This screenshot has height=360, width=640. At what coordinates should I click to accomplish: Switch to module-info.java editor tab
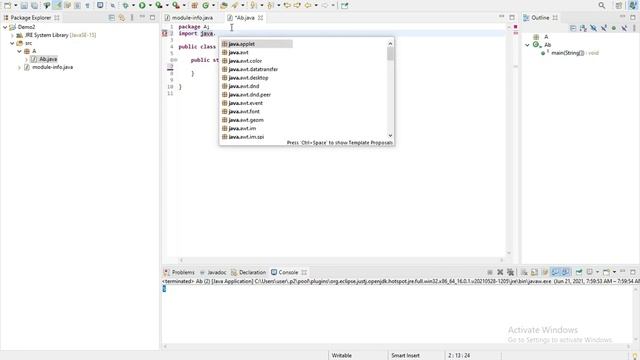[x=189, y=18]
